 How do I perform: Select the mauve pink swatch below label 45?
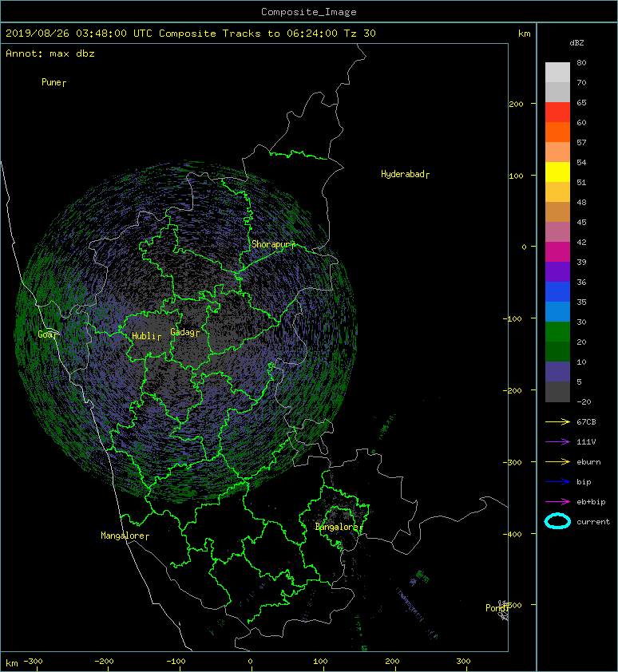pos(557,232)
